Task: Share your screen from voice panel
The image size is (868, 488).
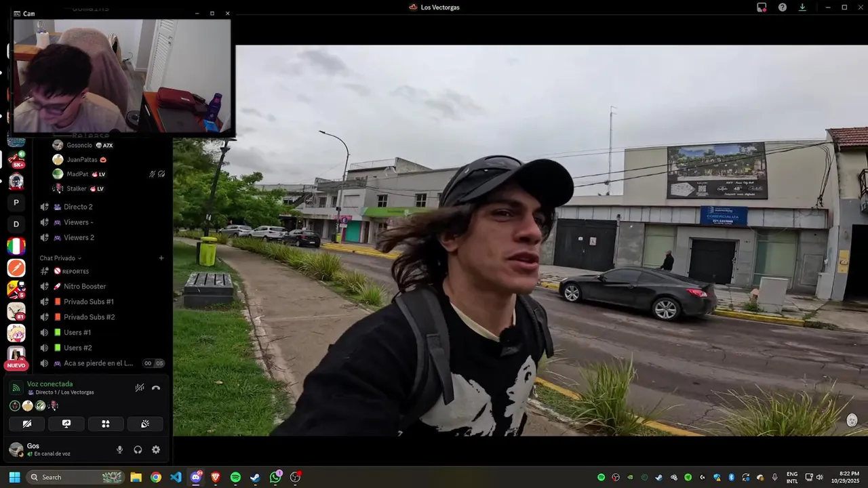Action: 66,424
